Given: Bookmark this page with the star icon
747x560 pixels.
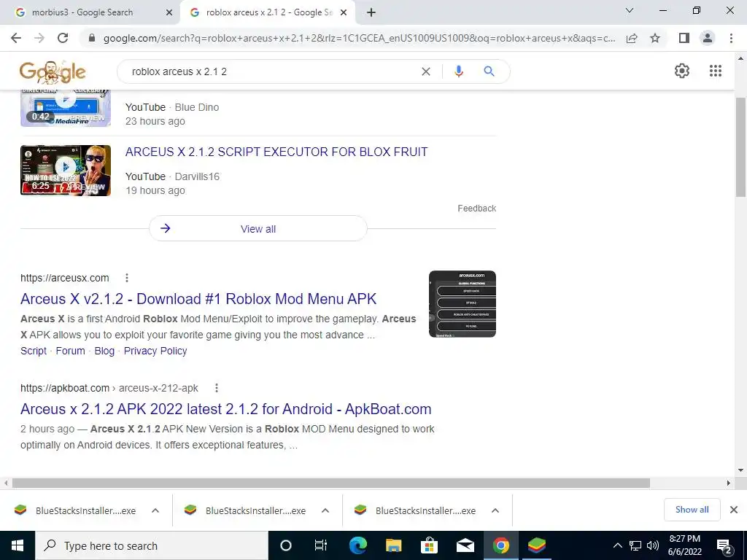Looking at the screenshot, I should 655,38.
